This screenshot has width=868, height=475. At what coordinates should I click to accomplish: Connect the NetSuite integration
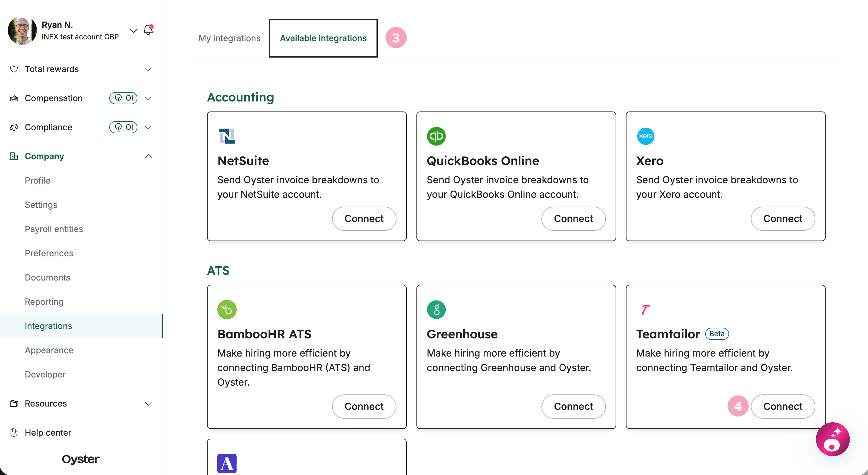tap(364, 219)
